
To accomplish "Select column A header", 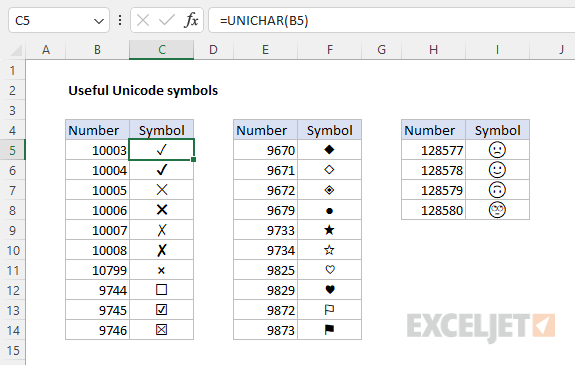I will pyautogui.click(x=45, y=50).
